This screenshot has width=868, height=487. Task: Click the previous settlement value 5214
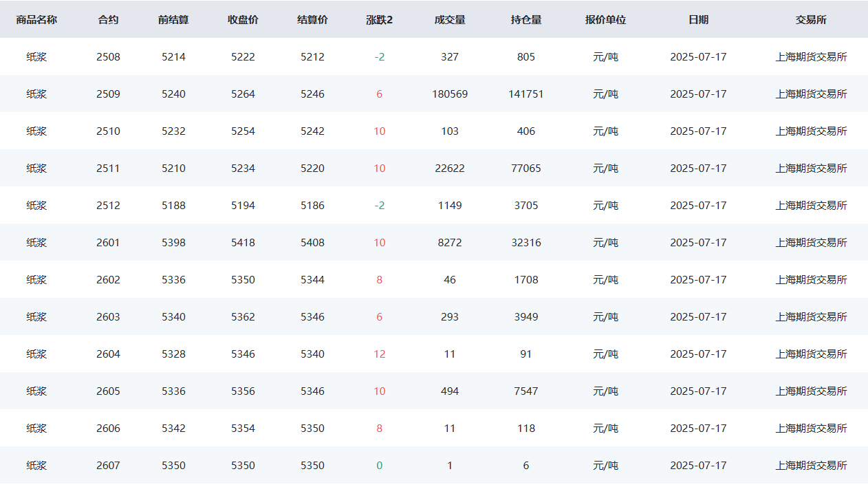[x=173, y=57]
